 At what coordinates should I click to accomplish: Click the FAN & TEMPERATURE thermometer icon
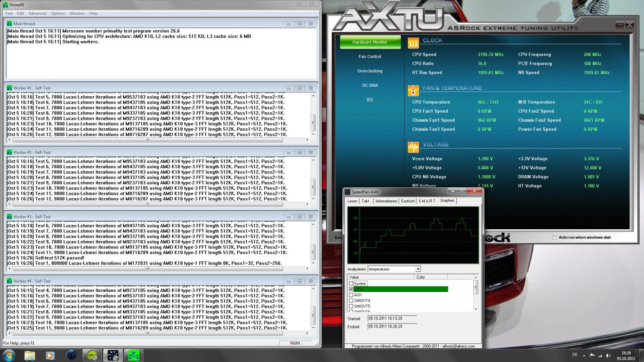pyautogui.click(x=413, y=90)
